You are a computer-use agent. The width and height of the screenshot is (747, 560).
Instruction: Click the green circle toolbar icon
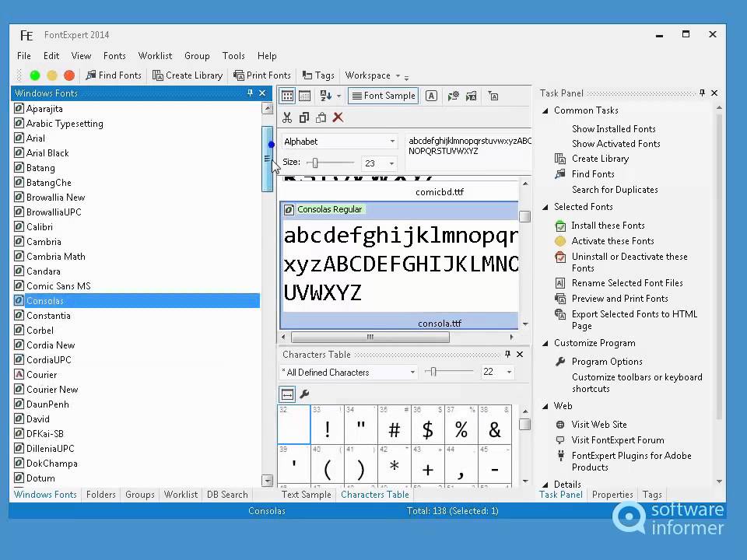35,75
